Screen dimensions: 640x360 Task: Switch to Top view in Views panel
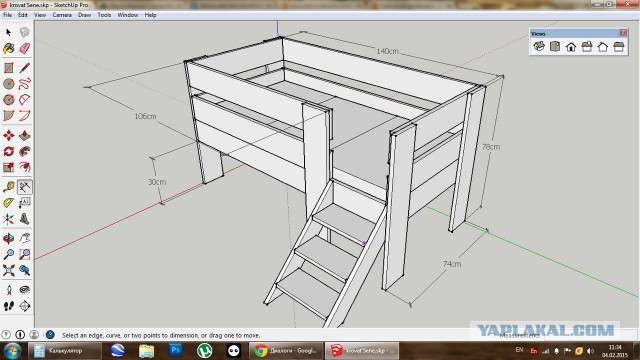point(555,47)
